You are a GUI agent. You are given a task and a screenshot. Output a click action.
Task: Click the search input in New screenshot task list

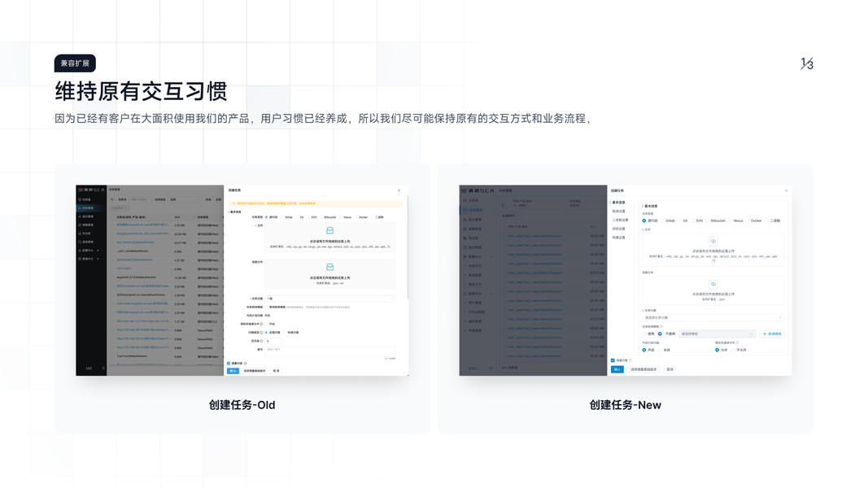(x=538, y=205)
